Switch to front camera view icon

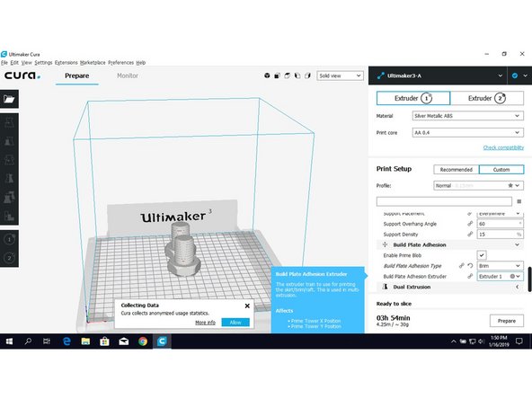point(277,75)
